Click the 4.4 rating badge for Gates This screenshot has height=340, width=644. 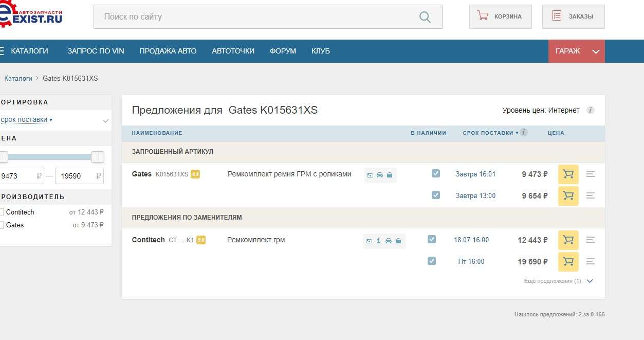point(195,174)
